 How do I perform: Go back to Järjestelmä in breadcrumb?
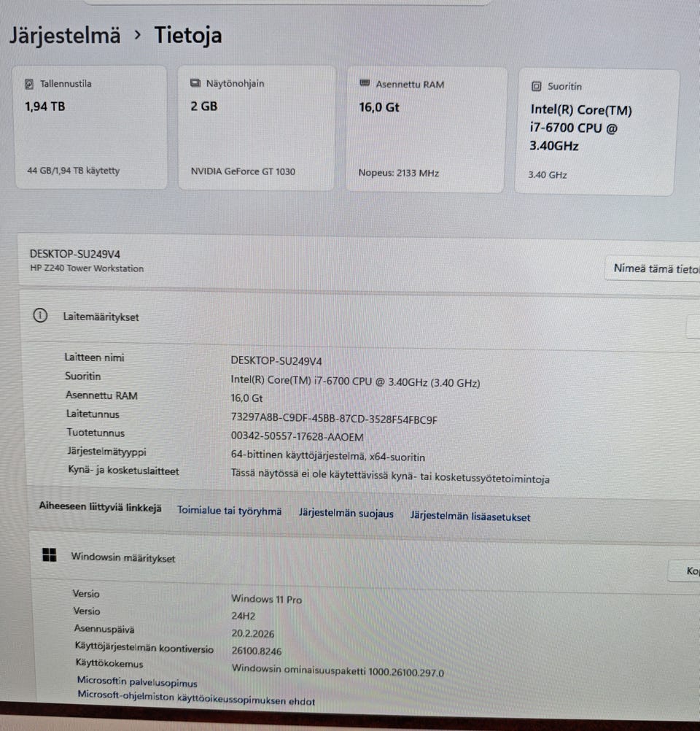(x=65, y=36)
